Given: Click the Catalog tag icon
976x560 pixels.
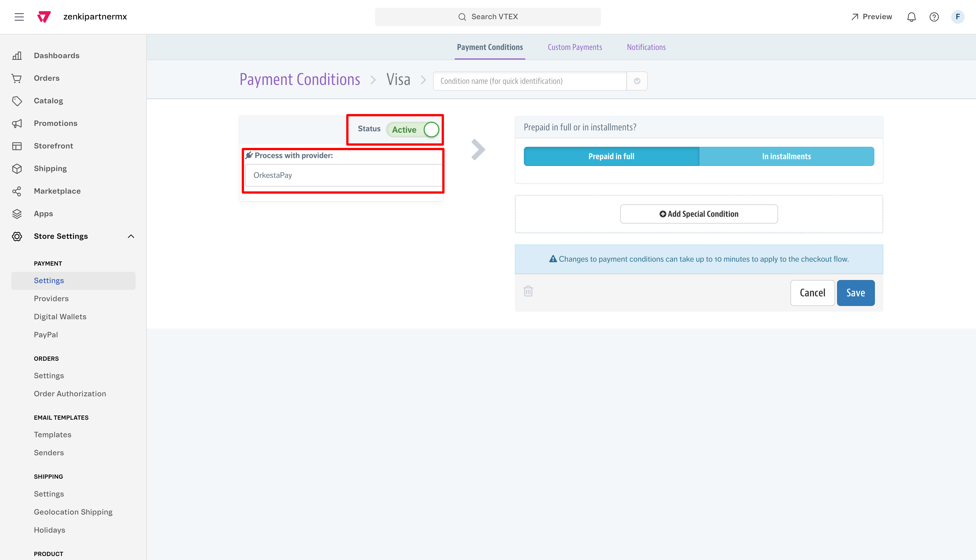Looking at the screenshot, I should point(17,101).
